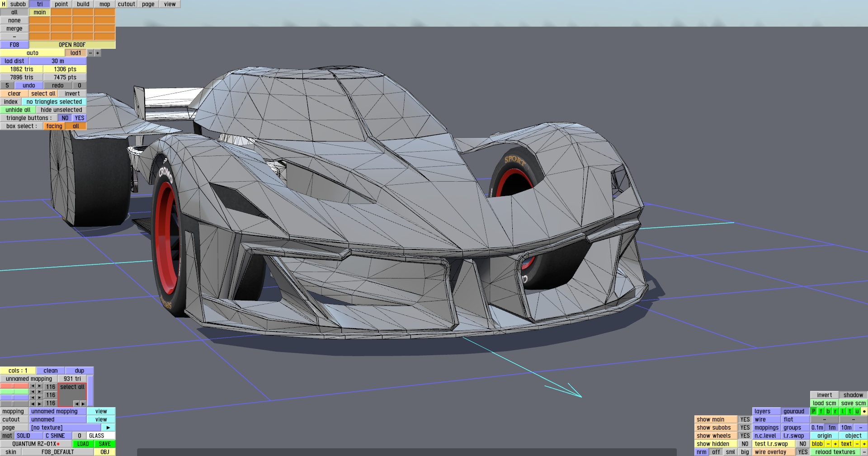The height and width of the screenshot is (456, 868).
Task: Open the lod1 level selector
Action: (x=76, y=53)
